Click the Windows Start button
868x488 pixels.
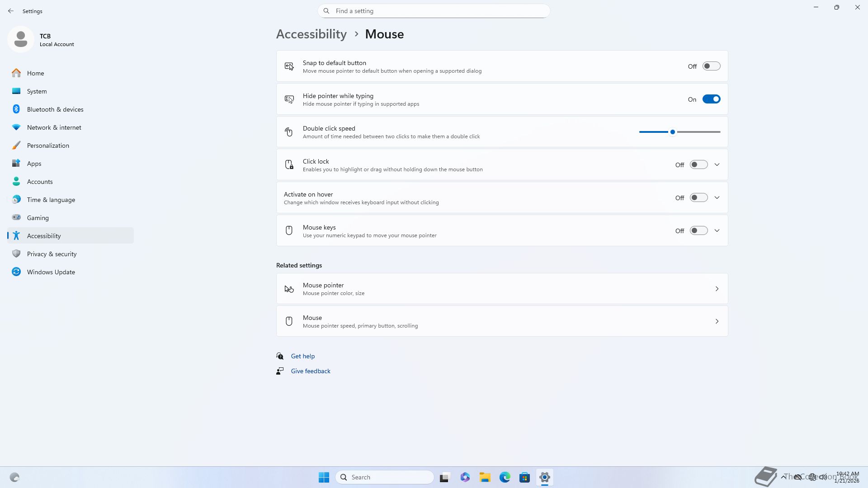[x=324, y=477]
